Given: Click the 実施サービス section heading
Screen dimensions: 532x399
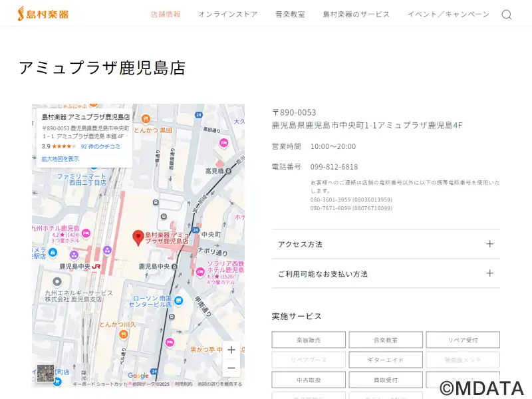Looking at the screenshot, I should (x=297, y=317).
